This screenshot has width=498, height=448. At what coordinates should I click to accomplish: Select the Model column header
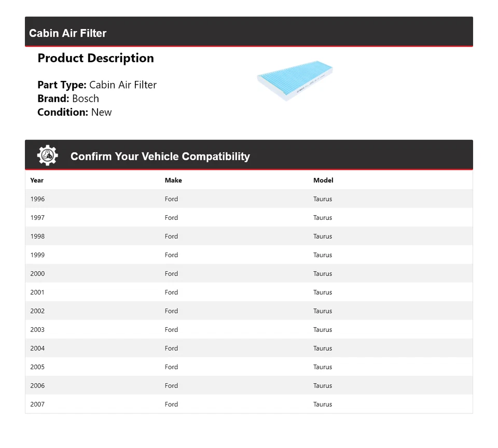pyautogui.click(x=323, y=180)
